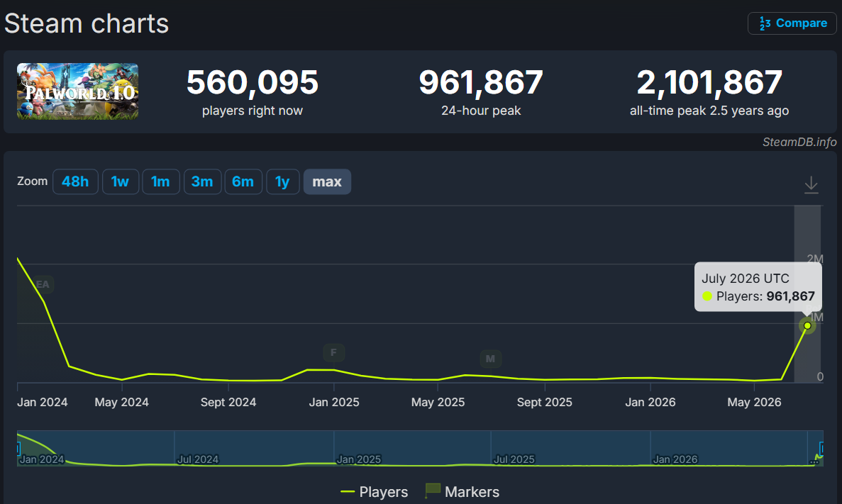Set chart zoom to 6m
This screenshot has height=504, width=842.
(x=243, y=181)
